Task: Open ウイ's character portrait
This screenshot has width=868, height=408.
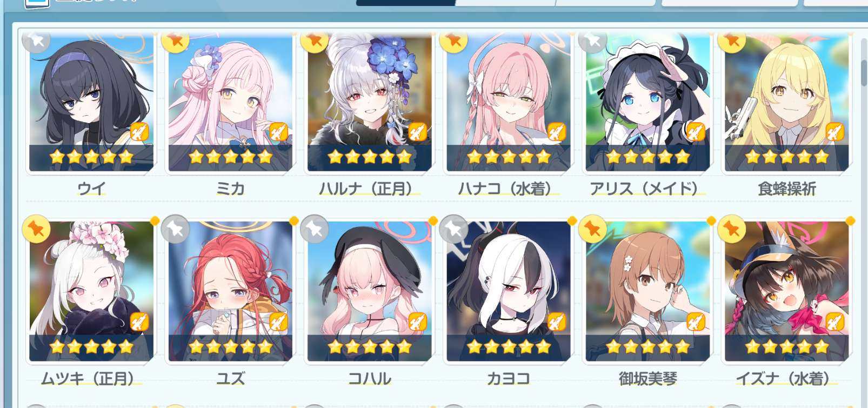Action: 91,103
